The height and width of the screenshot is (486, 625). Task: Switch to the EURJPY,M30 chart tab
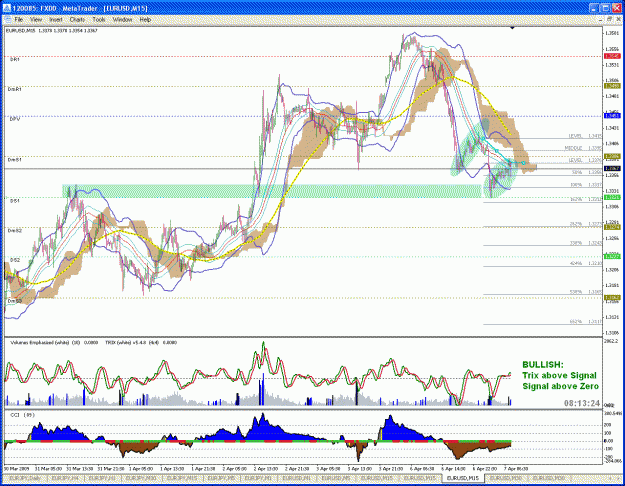pyautogui.click(x=140, y=478)
